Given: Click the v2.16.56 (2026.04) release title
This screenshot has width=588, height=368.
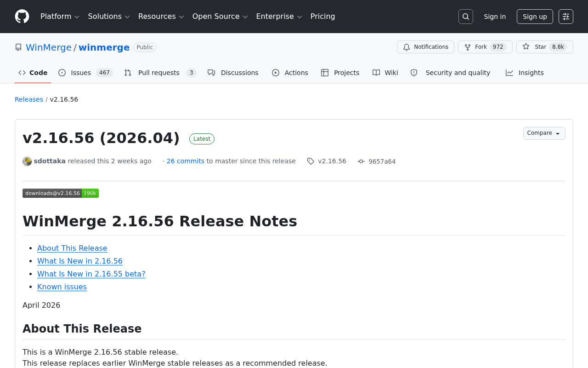Looking at the screenshot, I should pyautogui.click(x=101, y=138).
